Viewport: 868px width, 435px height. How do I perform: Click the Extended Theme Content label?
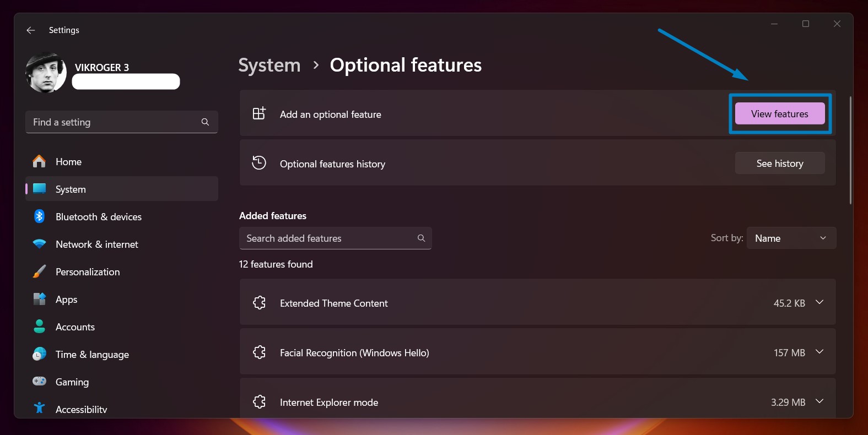[334, 303]
